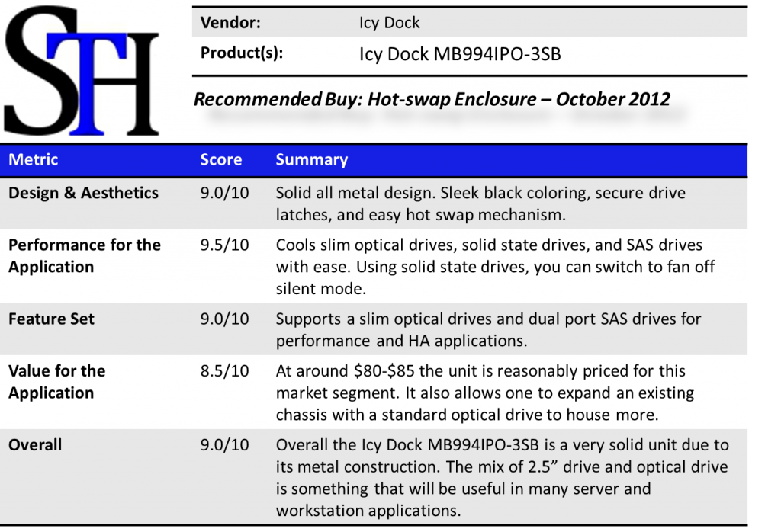Select the Value for the Application metric
This screenshot has height=532, width=781.
(x=56, y=381)
